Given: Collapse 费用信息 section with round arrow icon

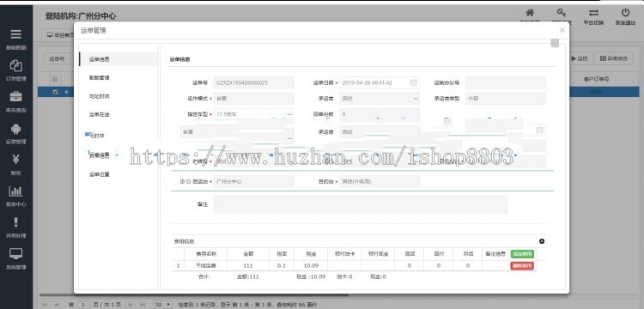Looking at the screenshot, I should pyautogui.click(x=542, y=241).
